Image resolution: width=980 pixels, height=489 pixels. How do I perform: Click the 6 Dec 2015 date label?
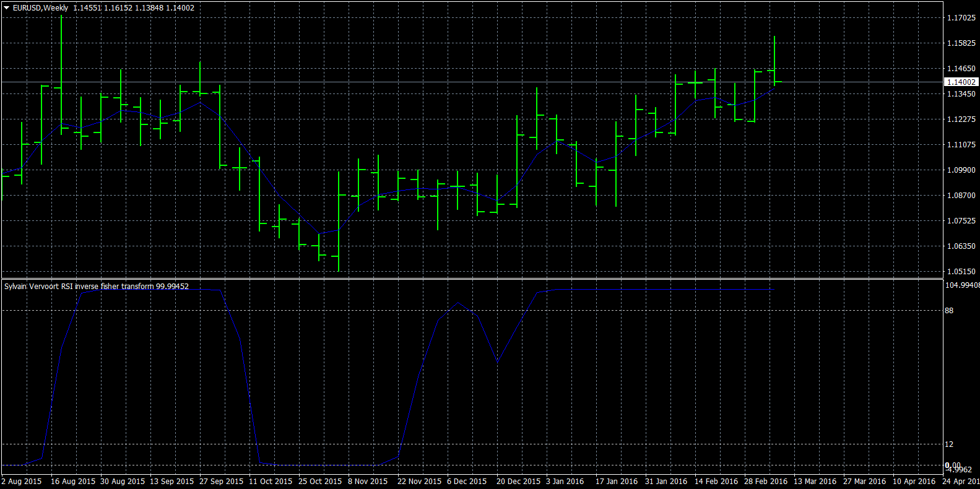pyautogui.click(x=467, y=482)
